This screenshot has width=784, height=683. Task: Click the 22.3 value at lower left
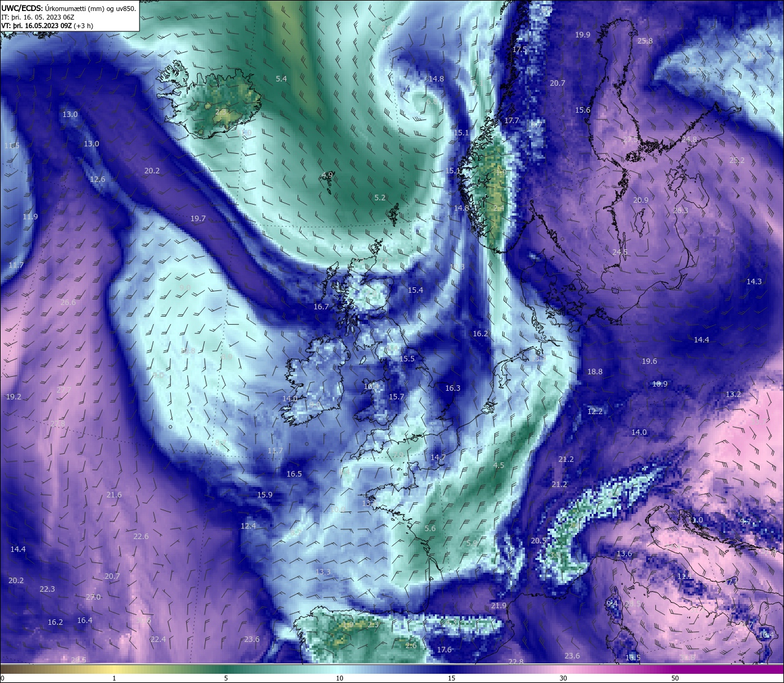pos(47,589)
